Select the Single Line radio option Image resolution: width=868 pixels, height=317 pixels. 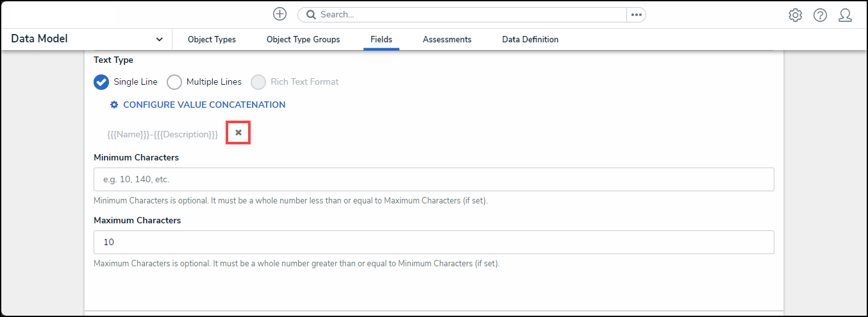click(x=101, y=82)
